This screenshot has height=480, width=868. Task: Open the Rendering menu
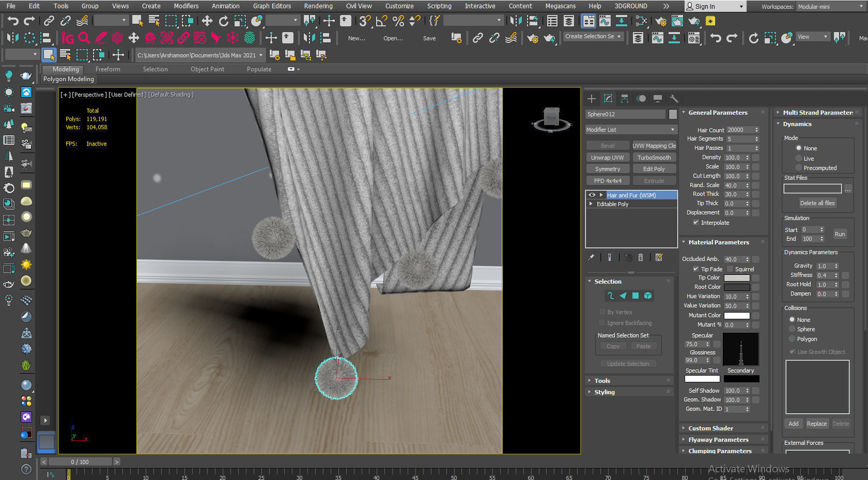(318, 6)
